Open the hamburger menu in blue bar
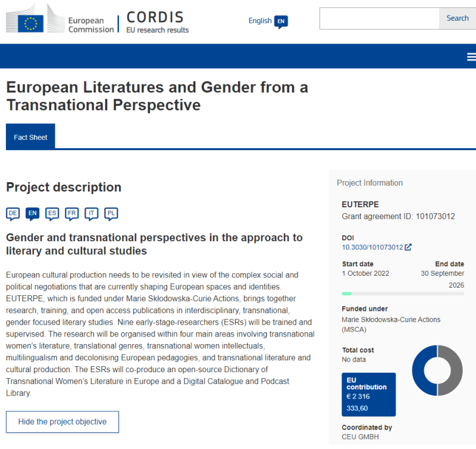Screen dimensions: 476x449 (x=471, y=57)
